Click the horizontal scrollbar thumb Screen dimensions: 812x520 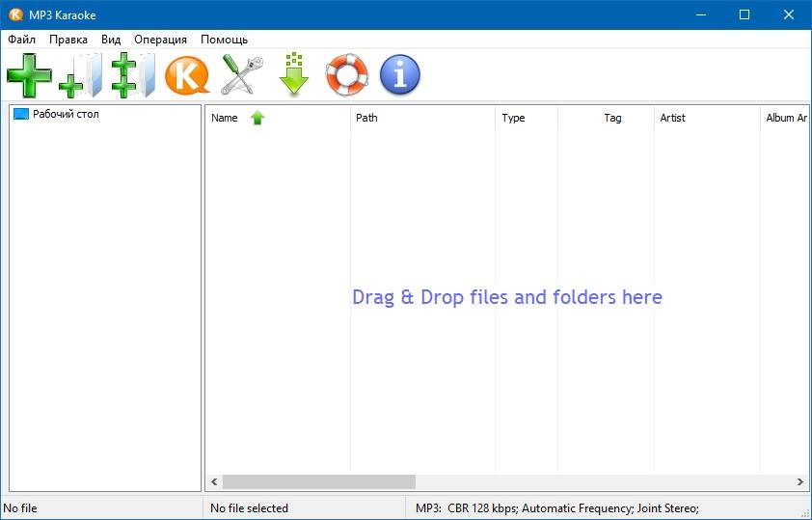click(x=319, y=481)
